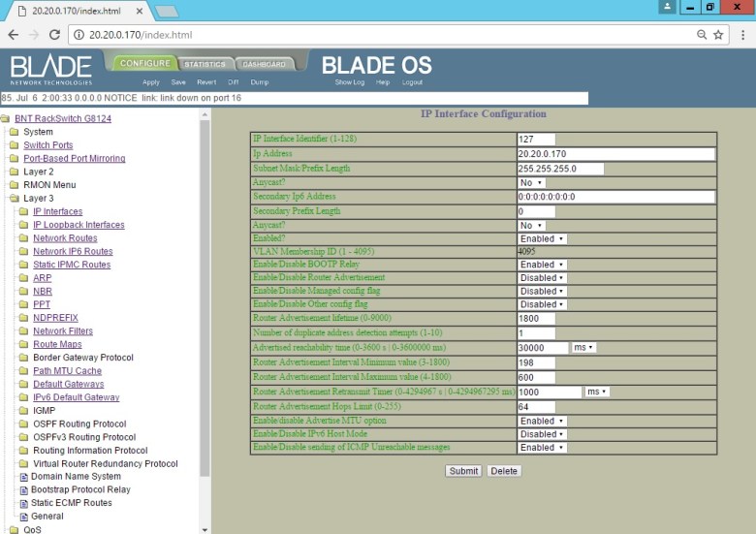Open the Managed config flag dropdown

tap(543, 291)
